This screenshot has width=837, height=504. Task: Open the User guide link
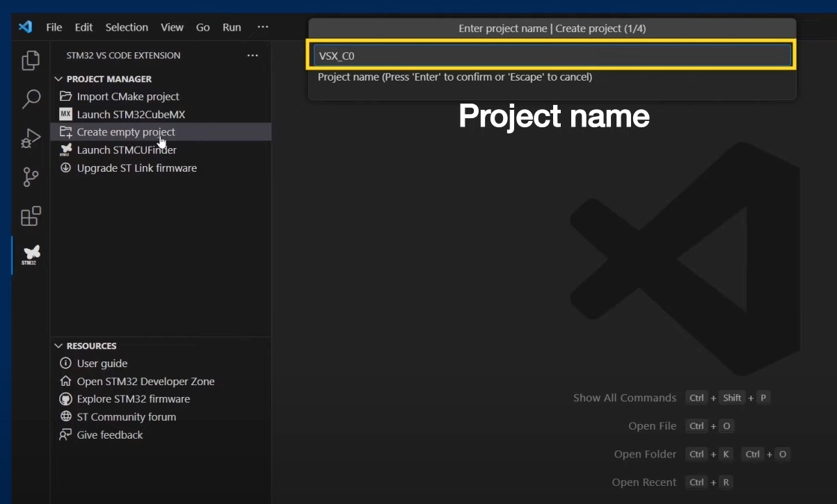click(x=102, y=364)
